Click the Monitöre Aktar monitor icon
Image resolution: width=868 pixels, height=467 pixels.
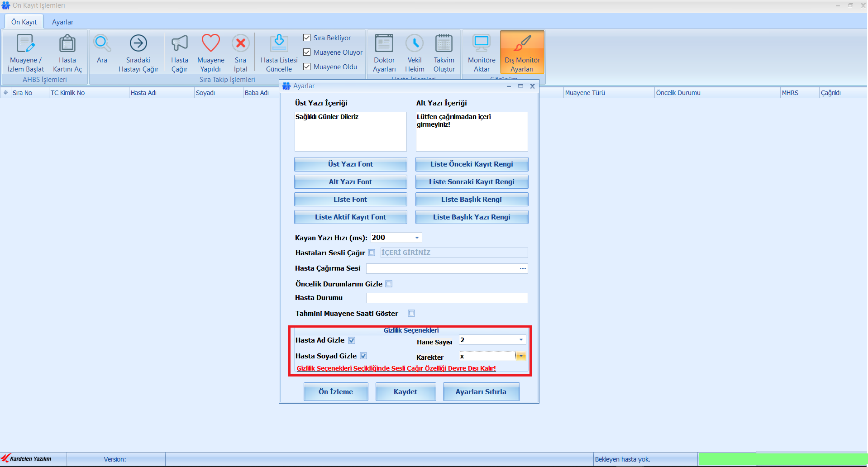[482, 44]
